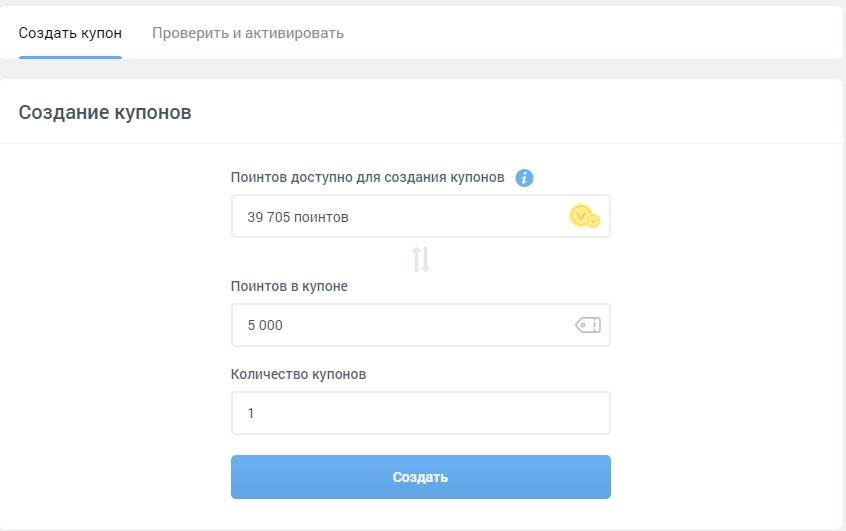Click the Количество купонов label text

(298, 374)
